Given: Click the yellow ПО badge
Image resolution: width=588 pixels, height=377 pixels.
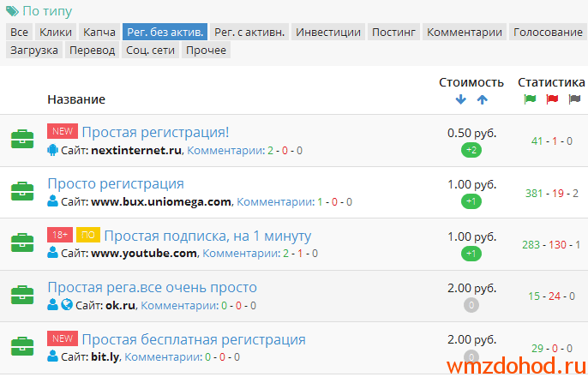Looking at the screenshot, I should point(88,235).
